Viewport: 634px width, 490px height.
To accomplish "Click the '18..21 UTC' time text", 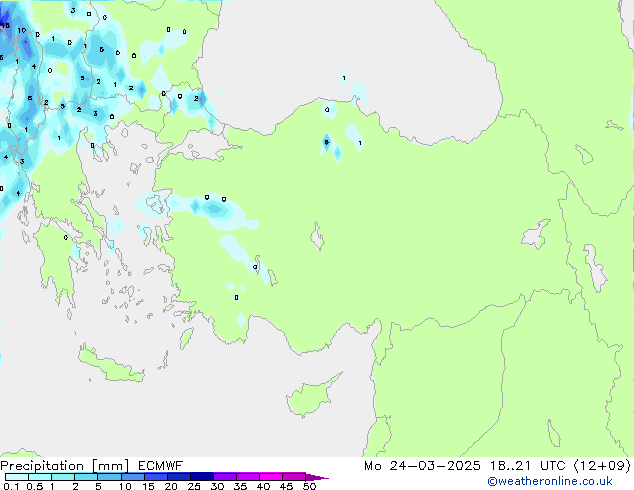I will (x=527, y=466).
